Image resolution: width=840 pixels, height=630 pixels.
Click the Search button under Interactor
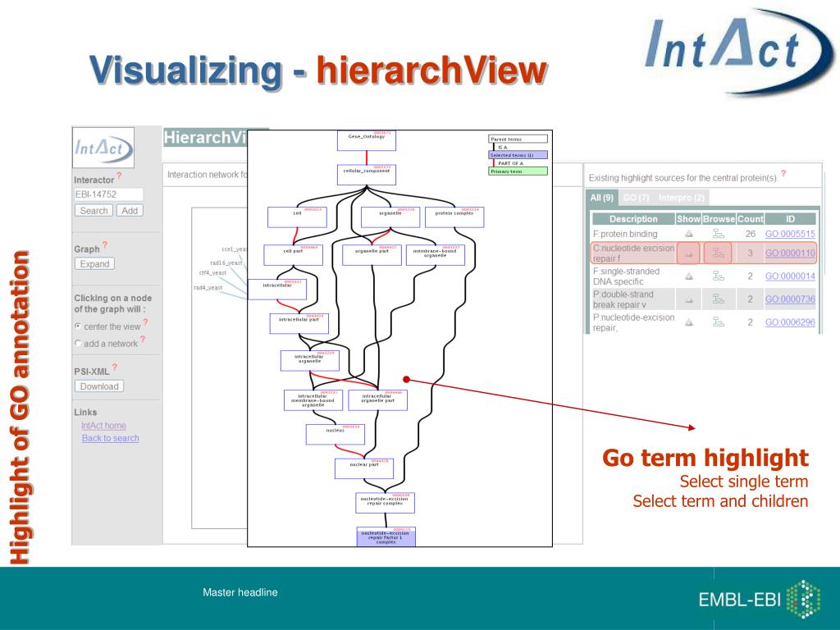click(x=94, y=211)
